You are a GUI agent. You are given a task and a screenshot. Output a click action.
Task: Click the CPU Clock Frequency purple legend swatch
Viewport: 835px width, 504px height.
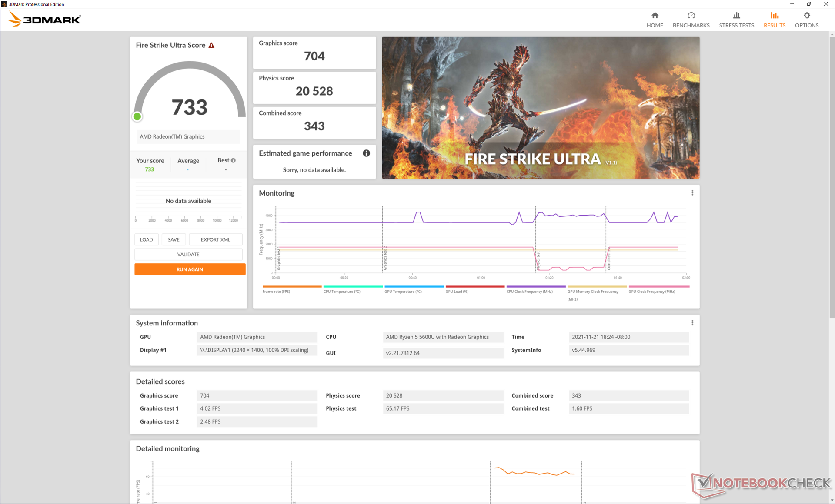536,287
